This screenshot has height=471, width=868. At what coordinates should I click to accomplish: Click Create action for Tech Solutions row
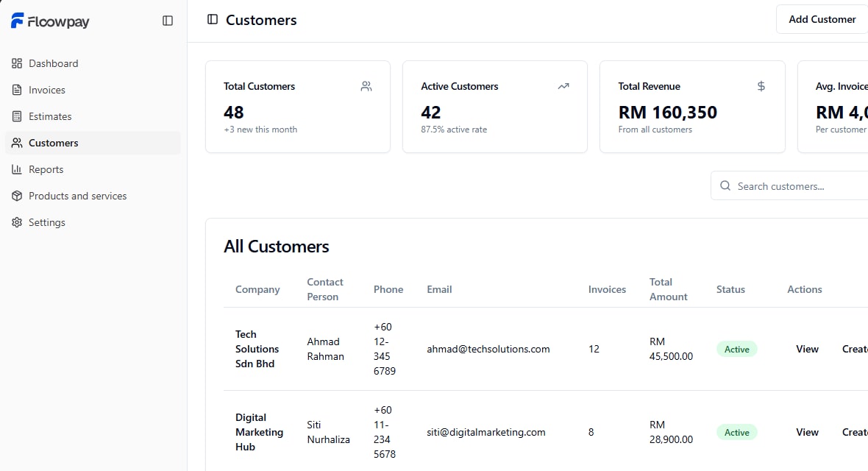pos(855,349)
